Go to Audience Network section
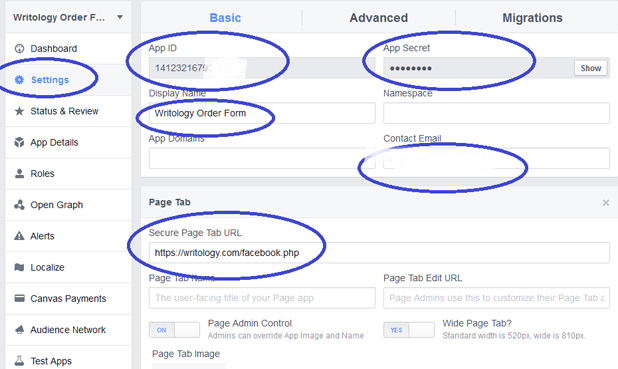The width and height of the screenshot is (618, 369). coord(68,330)
